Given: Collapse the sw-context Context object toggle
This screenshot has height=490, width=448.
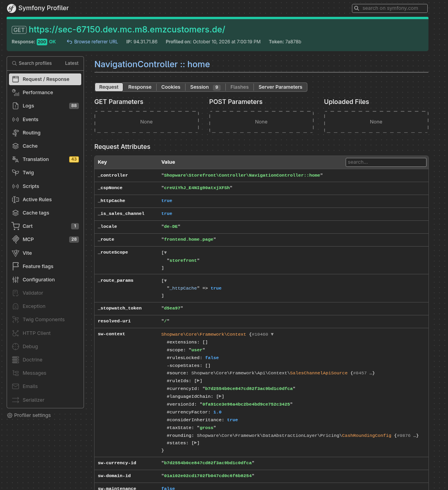Looking at the screenshot, I should [x=272, y=334].
